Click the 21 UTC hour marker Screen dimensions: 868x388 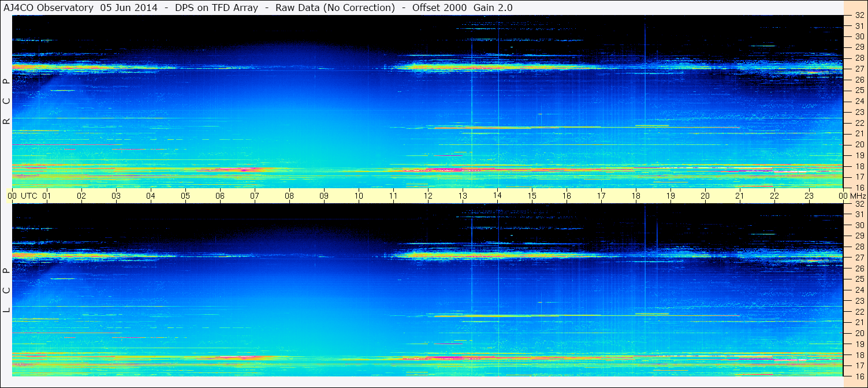click(740, 196)
